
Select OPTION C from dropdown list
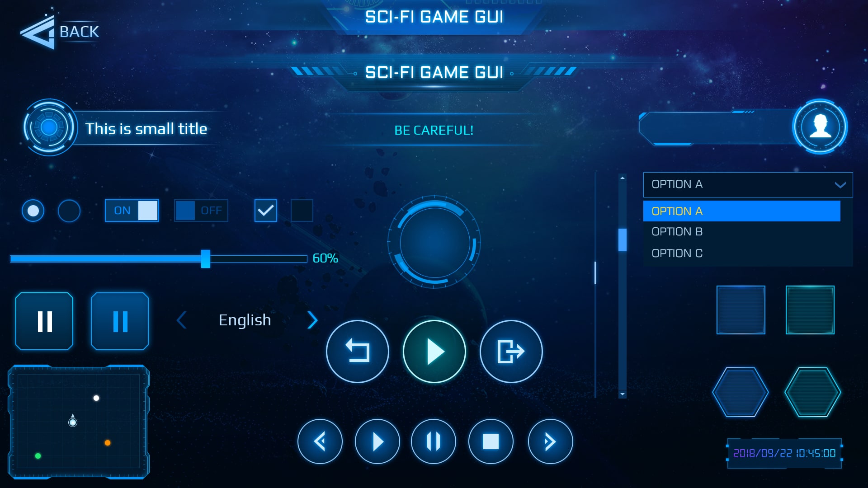(679, 253)
